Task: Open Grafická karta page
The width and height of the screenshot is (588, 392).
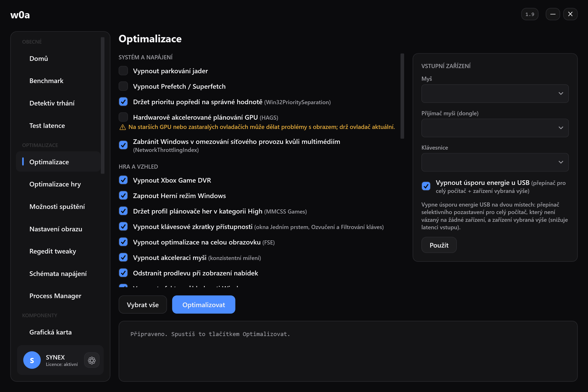Action: [x=58, y=332]
